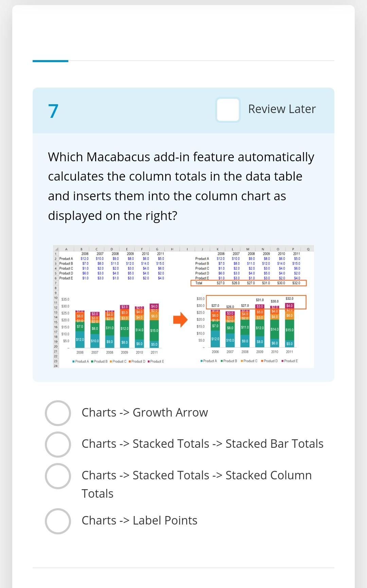Image resolution: width=367 pixels, height=588 pixels.
Task: Click the orange arrow between the two charts
Action: (179, 319)
